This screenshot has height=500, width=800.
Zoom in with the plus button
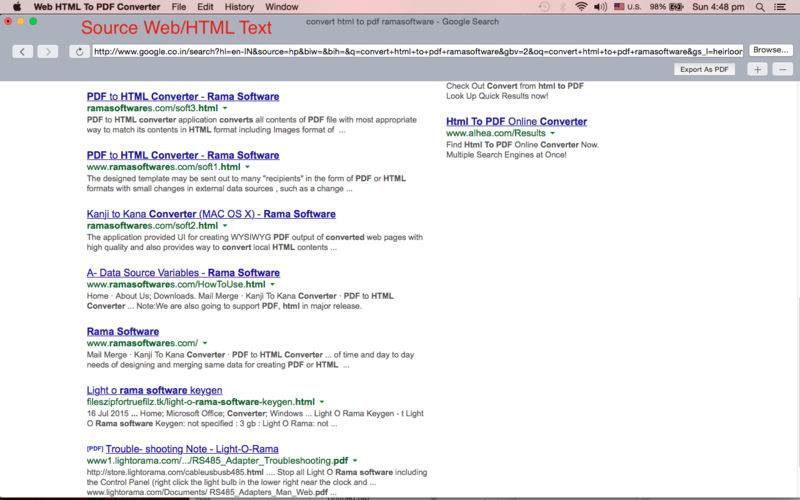click(x=757, y=69)
